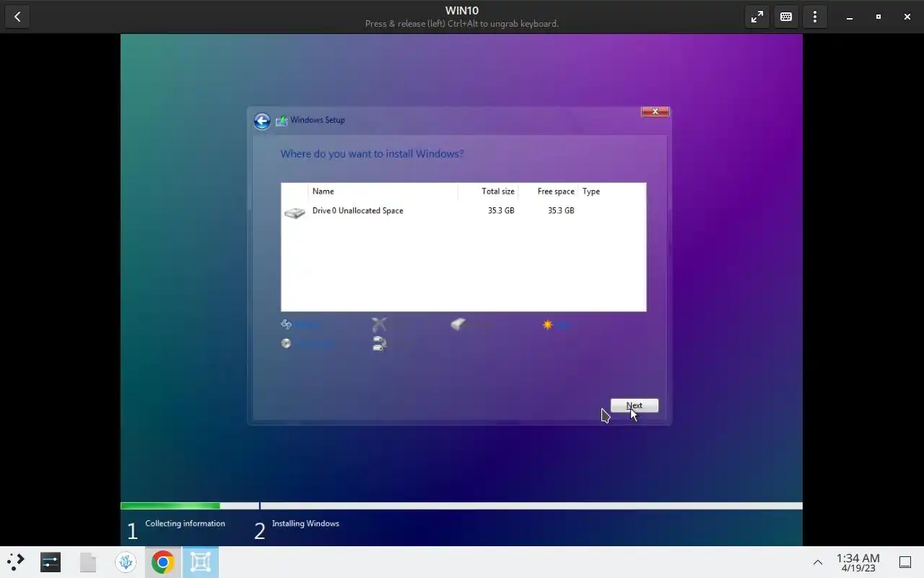Click the clock showing 1:34 AM

(858, 562)
